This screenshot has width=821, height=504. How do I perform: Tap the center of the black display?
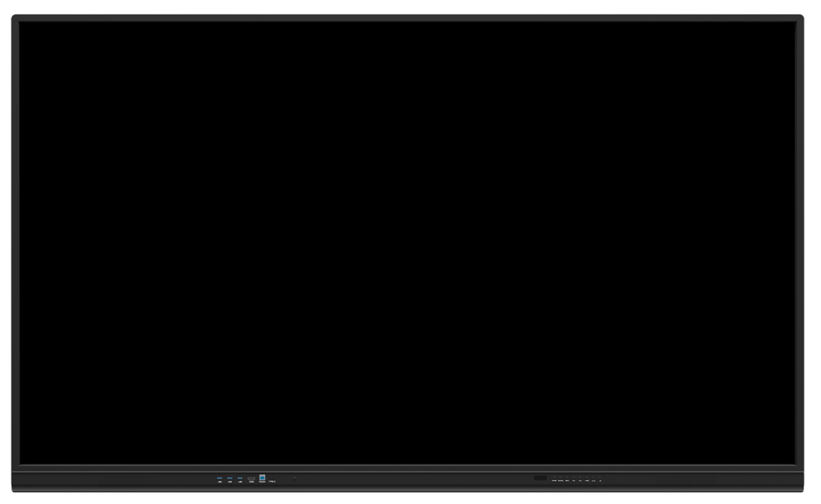click(407, 242)
